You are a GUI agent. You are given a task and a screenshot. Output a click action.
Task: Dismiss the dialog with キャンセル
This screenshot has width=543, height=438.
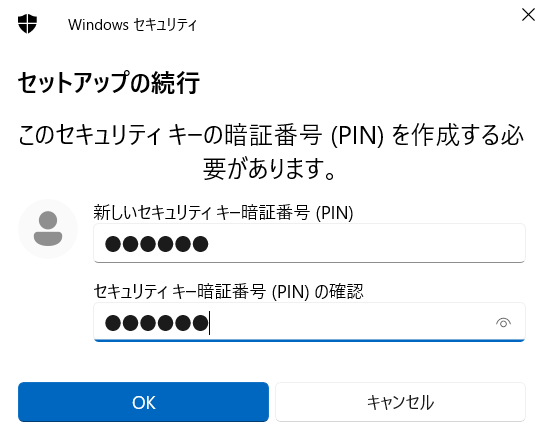pos(400,402)
